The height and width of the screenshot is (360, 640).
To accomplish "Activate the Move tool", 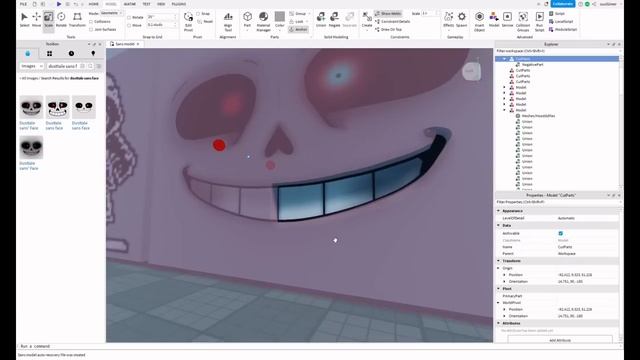I will tap(36, 20).
